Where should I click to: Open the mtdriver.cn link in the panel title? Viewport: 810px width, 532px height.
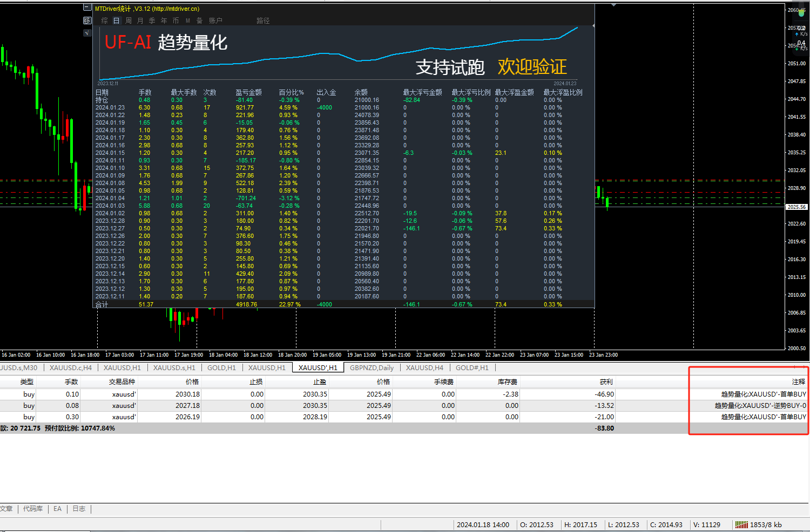tap(177, 9)
